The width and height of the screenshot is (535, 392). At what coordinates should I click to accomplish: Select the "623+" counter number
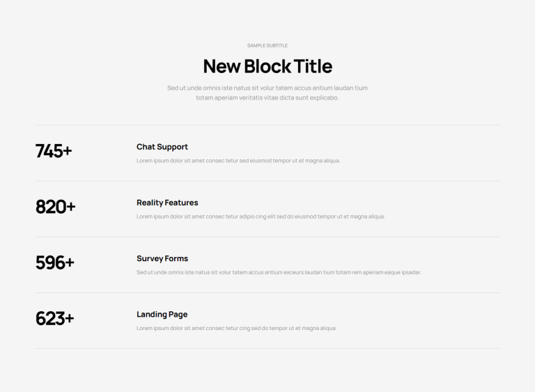point(54,318)
